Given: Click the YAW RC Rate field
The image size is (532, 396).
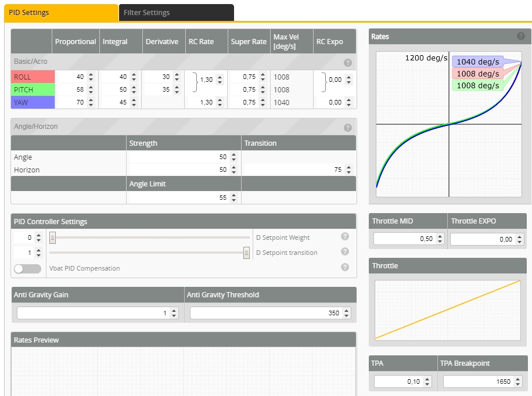Looking at the screenshot, I should [x=206, y=102].
